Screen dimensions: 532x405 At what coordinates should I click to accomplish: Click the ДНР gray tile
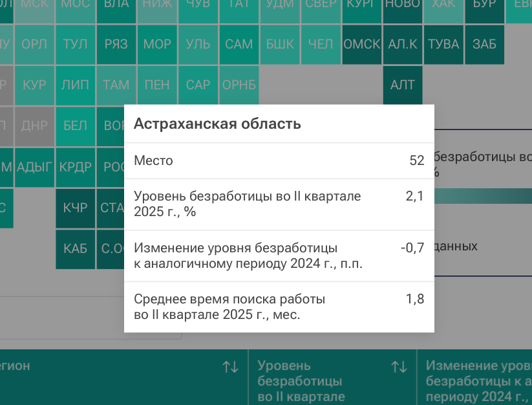coord(34,126)
